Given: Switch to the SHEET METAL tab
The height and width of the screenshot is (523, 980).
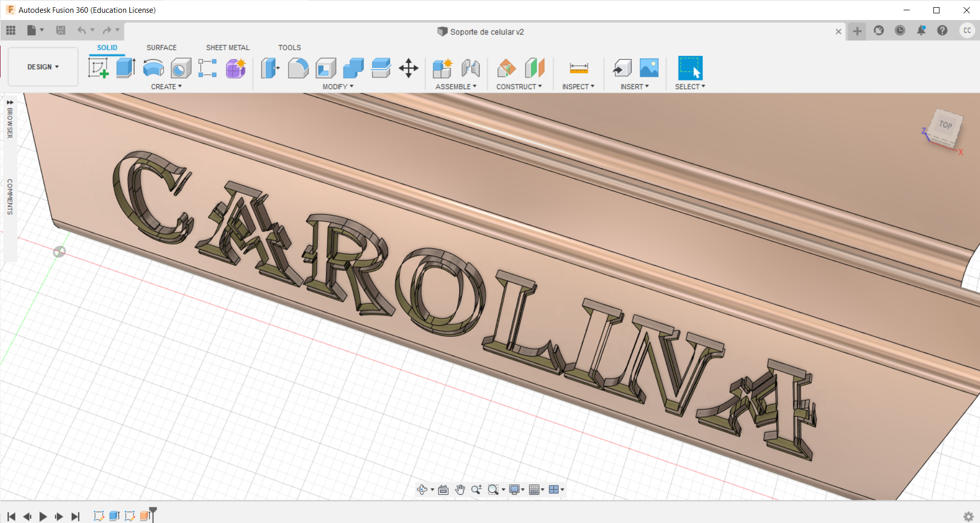Looking at the screenshot, I should (x=228, y=48).
